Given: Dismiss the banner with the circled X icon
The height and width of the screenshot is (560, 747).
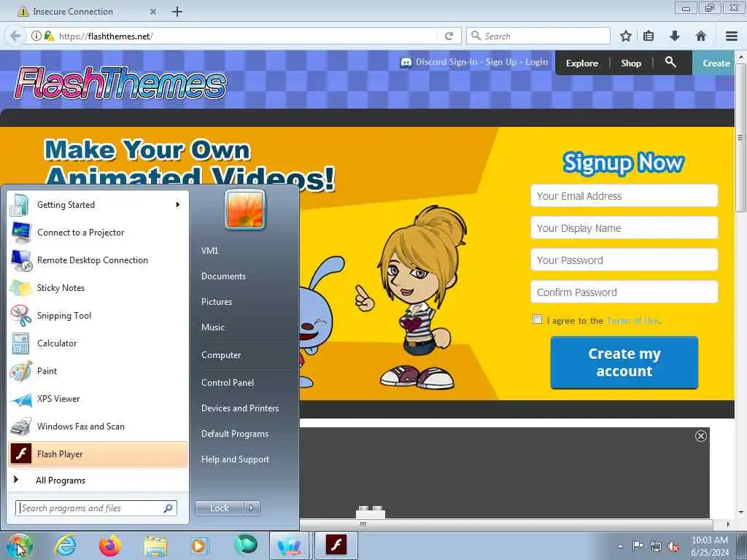Looking at the screenshot, I should (700, 436).
